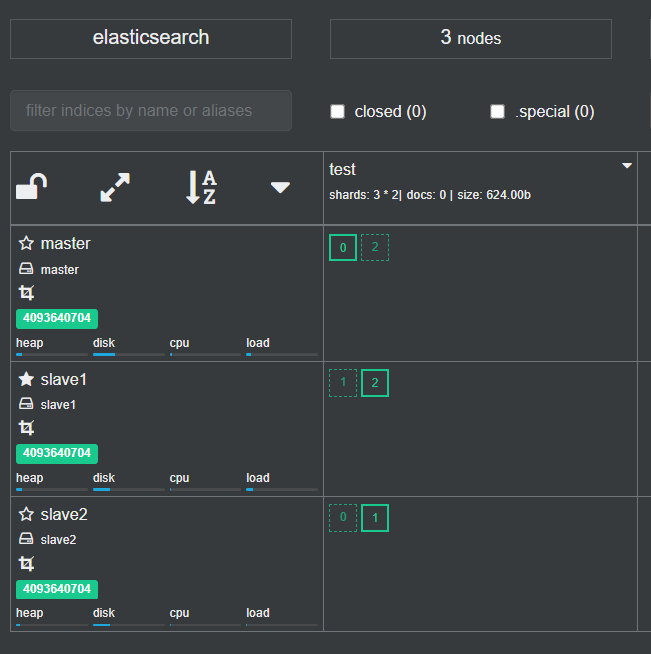Click the unlock shard allocation icon
The image size is (651, 654).
tap(32, 187)
